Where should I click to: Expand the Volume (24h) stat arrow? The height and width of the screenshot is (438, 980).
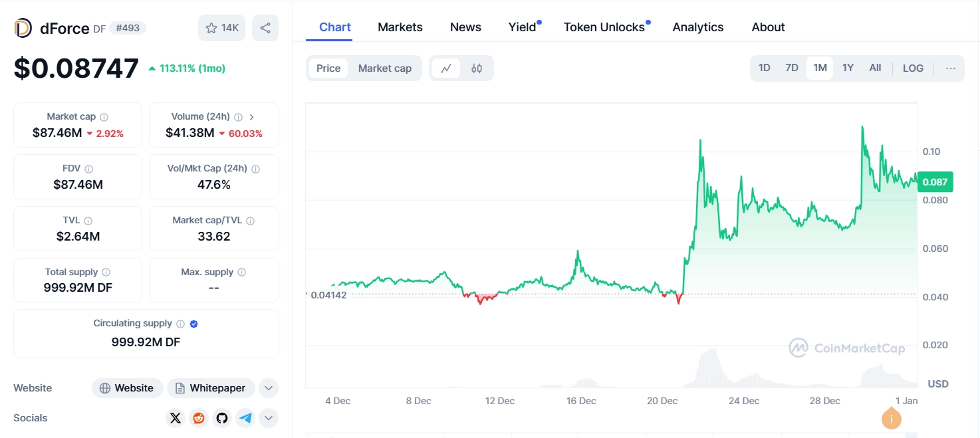(251, 116)
